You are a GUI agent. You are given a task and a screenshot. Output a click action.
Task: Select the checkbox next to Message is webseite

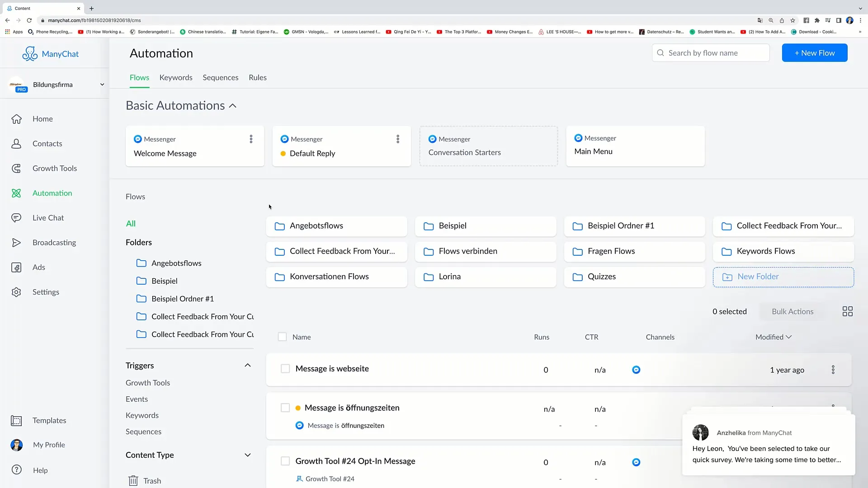click(285, 368)
